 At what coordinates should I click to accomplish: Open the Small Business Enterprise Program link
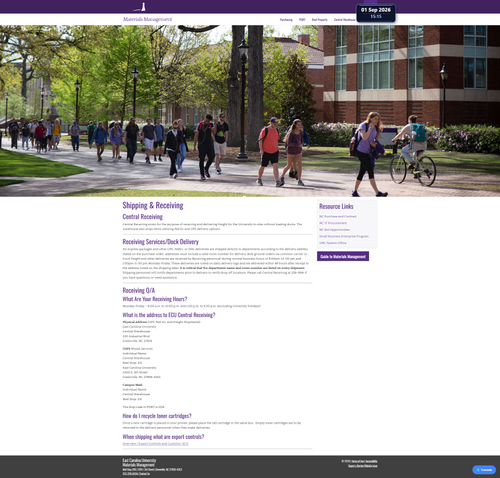[x=344, y=236]
